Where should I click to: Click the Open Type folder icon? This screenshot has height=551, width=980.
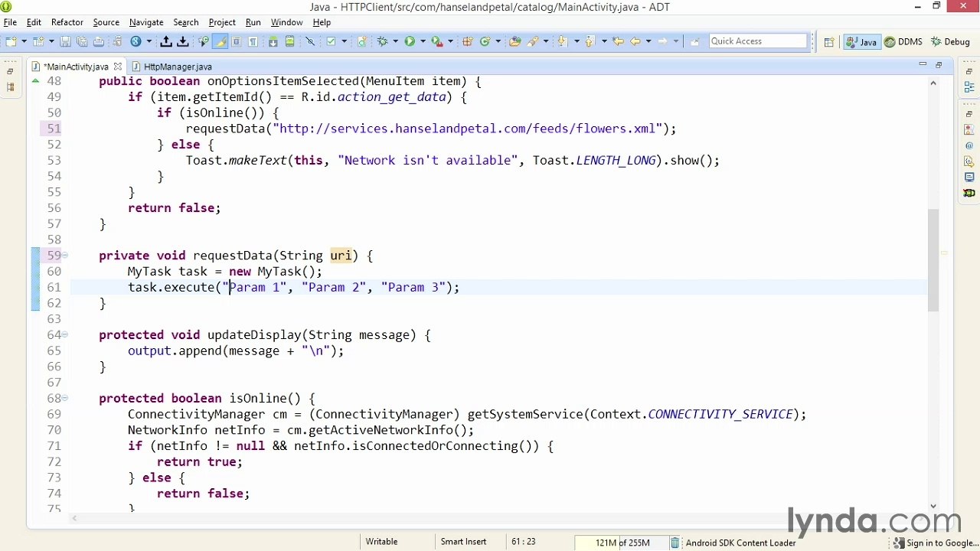514,41
